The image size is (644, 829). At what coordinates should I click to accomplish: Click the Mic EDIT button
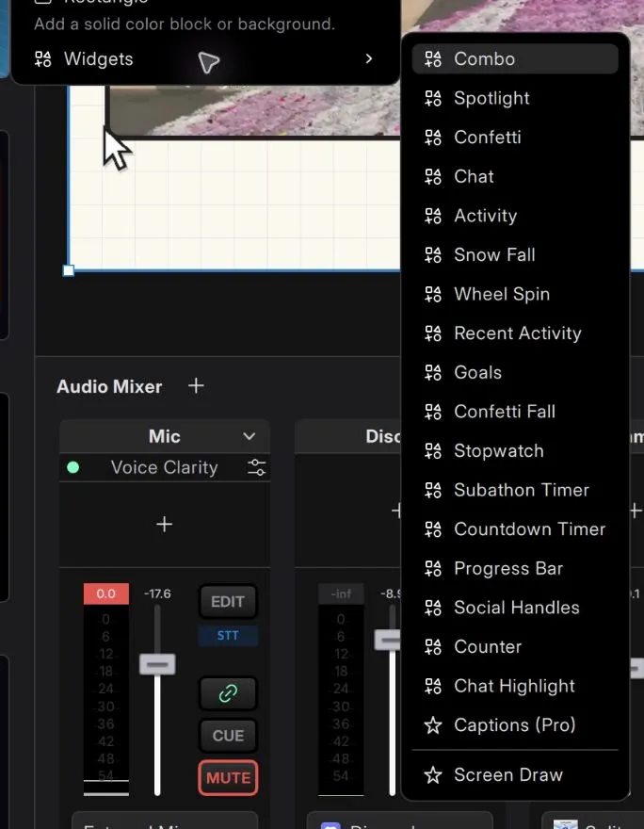click(x=228, y=602)
